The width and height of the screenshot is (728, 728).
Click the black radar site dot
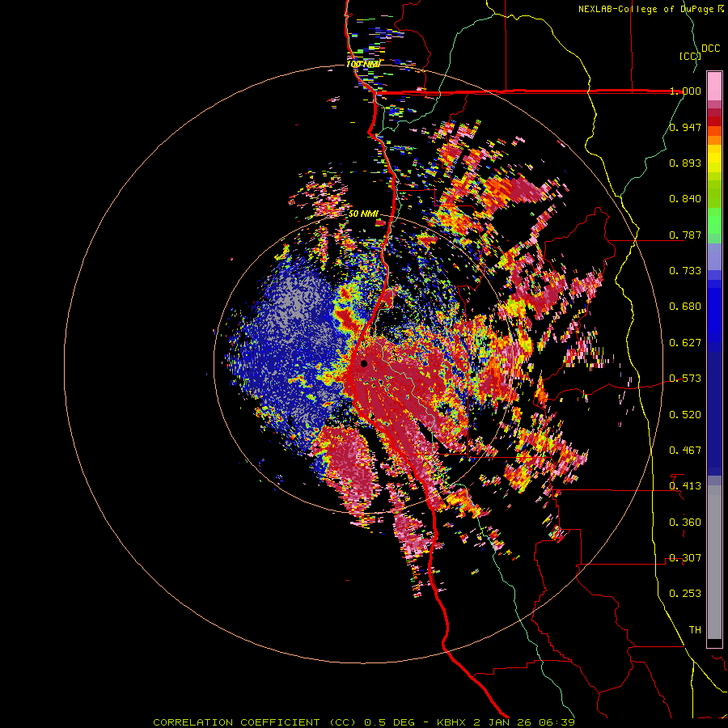coord(363,363)
